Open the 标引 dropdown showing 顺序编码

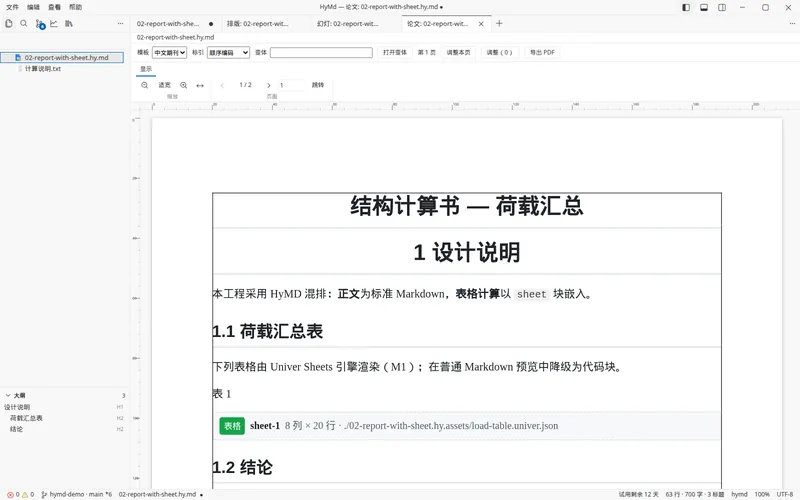[x=228, y=53]
